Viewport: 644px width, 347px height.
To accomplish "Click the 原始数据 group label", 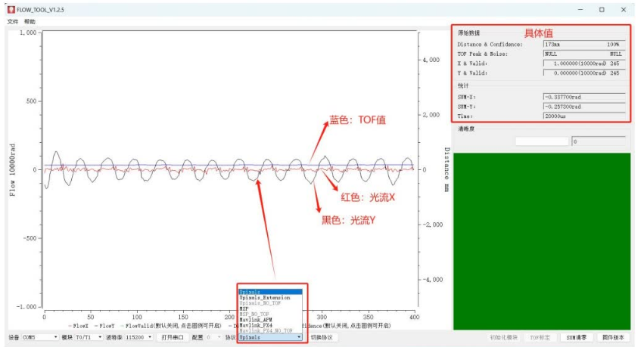I will [468, 33].
